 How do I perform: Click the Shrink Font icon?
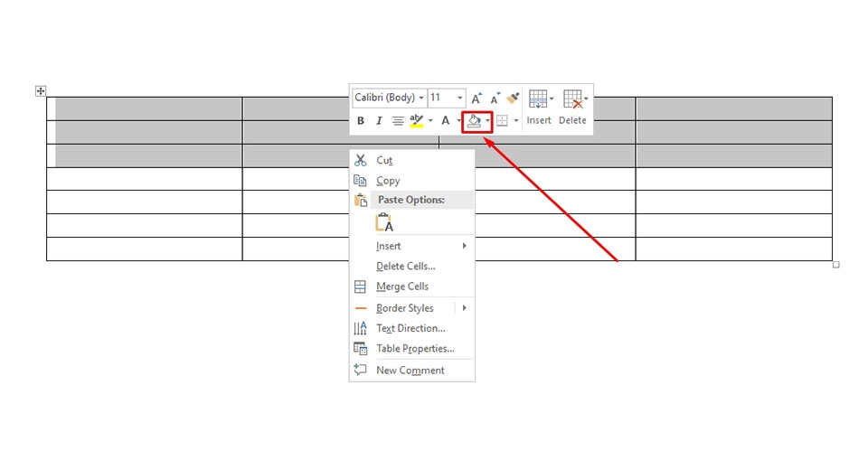pos(495,99)
